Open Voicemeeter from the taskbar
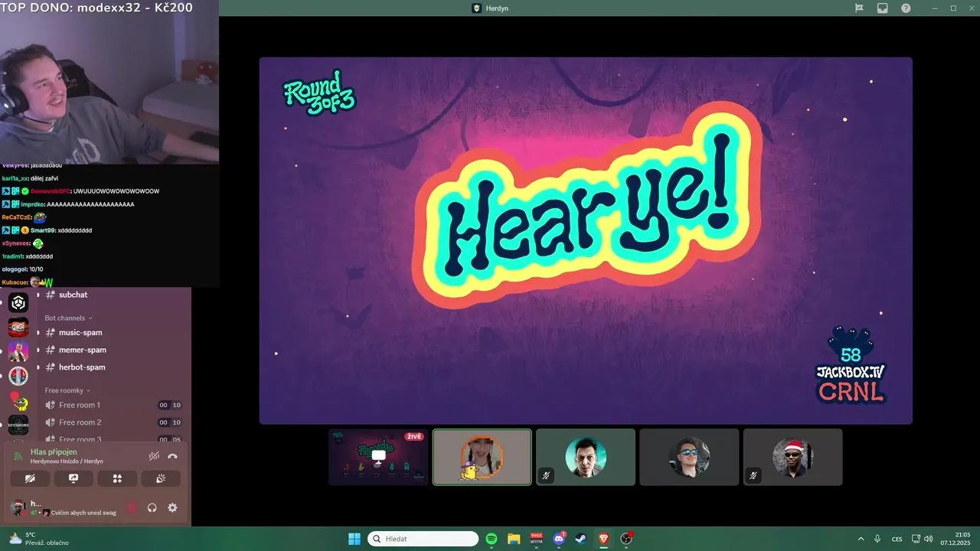The width and height of the screenshot is (980, 551). point(537,539)
